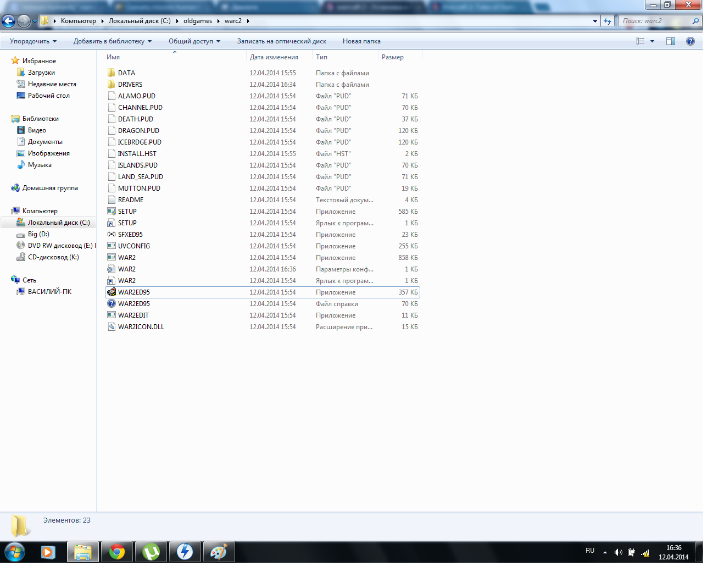Viewport: 713px width, 588px height.
Task: Select the DATA folder icon
Action: pos(112,73)
